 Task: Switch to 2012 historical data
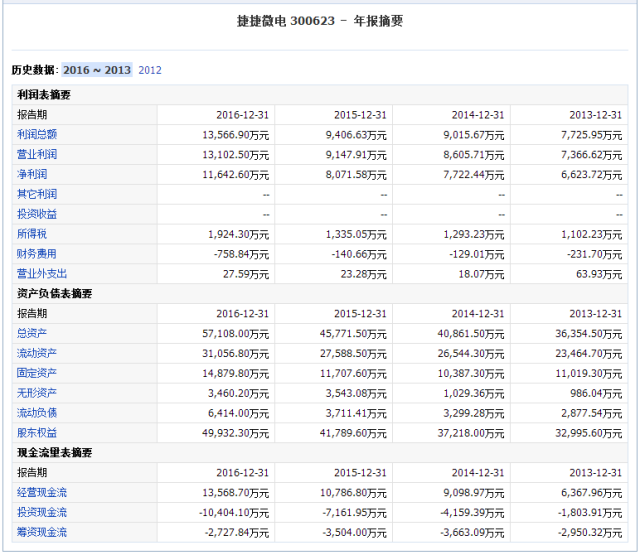[150, 70]
